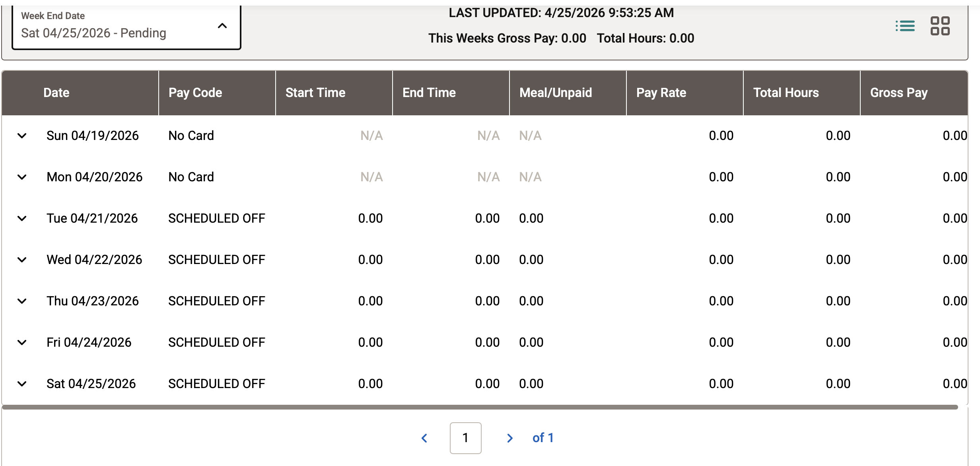Click SCHEDULED OFF in the Saturday row
Image resolution: width=980 pixels, height=466 pixels.
click(217, 384)
